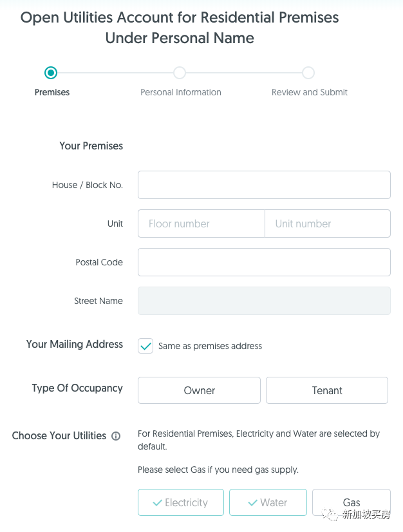Go to the Review and Submit step label
This screenshot has width=403, height=532.
click(x=310, y=92)
